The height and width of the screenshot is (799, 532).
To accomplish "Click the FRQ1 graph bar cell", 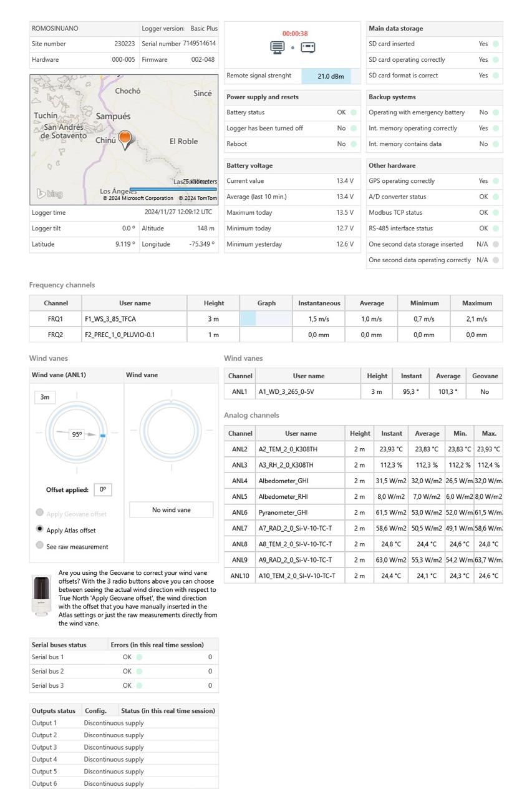I will 266,319.
